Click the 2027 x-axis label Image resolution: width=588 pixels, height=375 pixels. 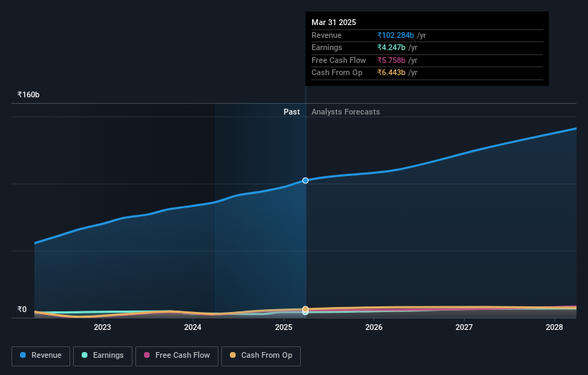(464, 327)
